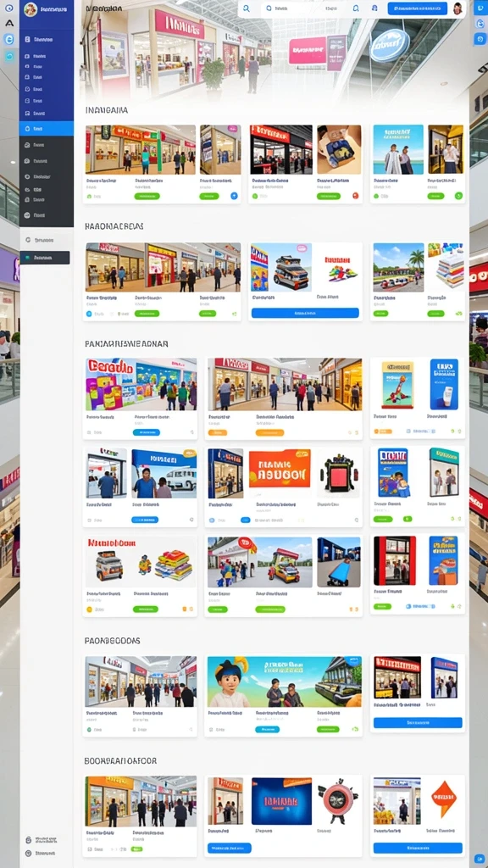Click the teal icon in the far-left strip
Viewport: 488px width, 868px height.
[8, 56]
